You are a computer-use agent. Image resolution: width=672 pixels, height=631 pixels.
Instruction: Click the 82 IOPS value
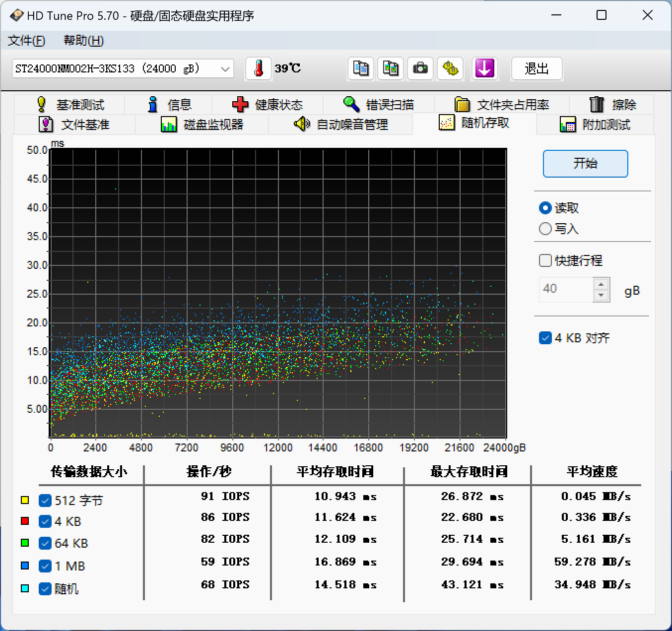(x=225, y=539)
